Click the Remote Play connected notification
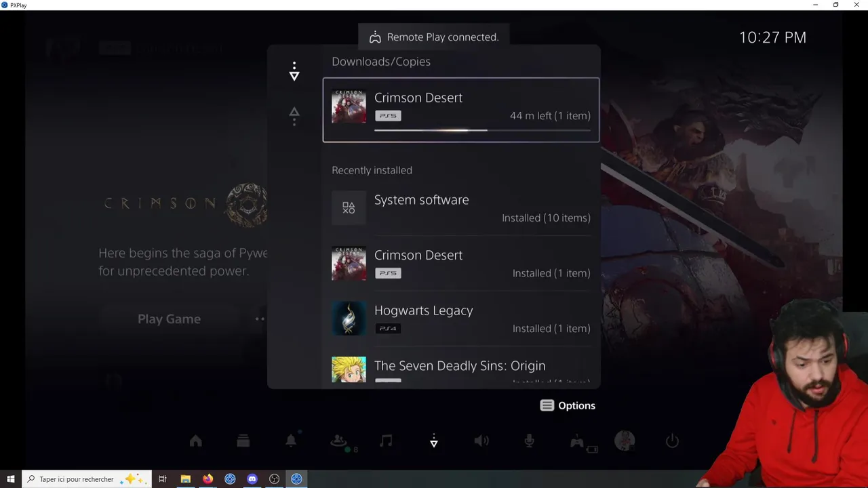The image size is (868, 488). [x=433, y=37]
